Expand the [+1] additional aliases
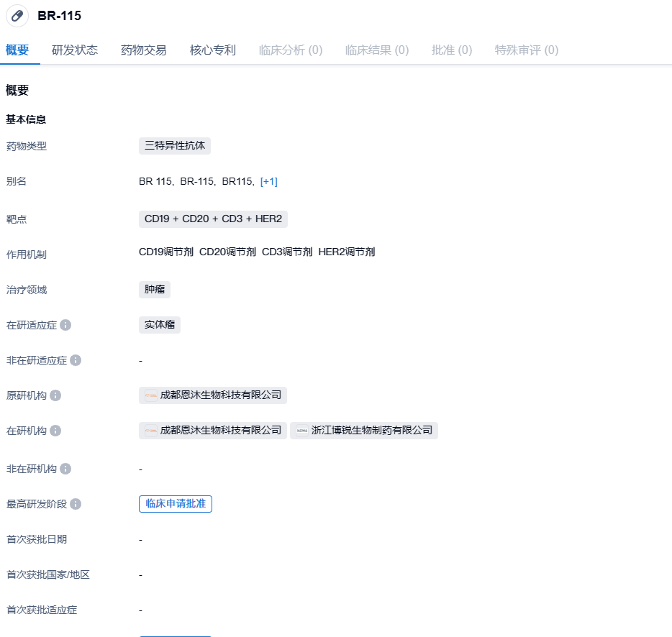The image size is (672, 637). coord(268,181)
